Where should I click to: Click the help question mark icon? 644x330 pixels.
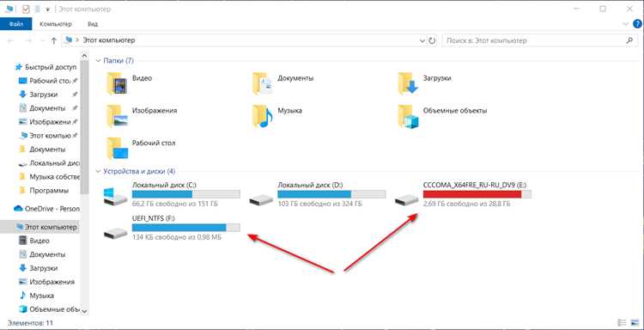coord(637,24)
